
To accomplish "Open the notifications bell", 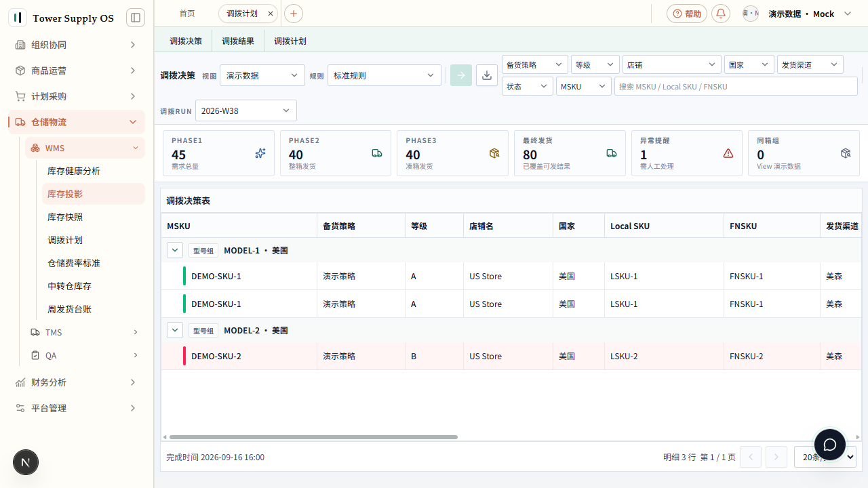I will 721,14.
